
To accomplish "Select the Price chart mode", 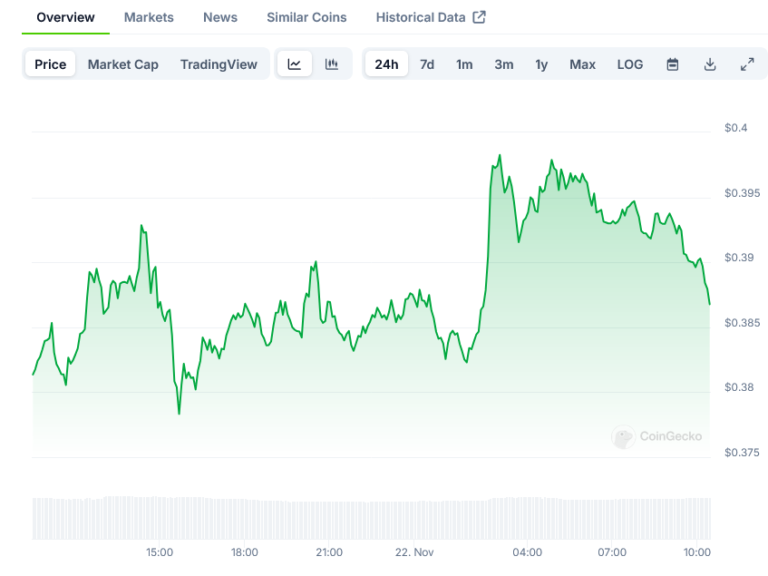I will (50, 64).
